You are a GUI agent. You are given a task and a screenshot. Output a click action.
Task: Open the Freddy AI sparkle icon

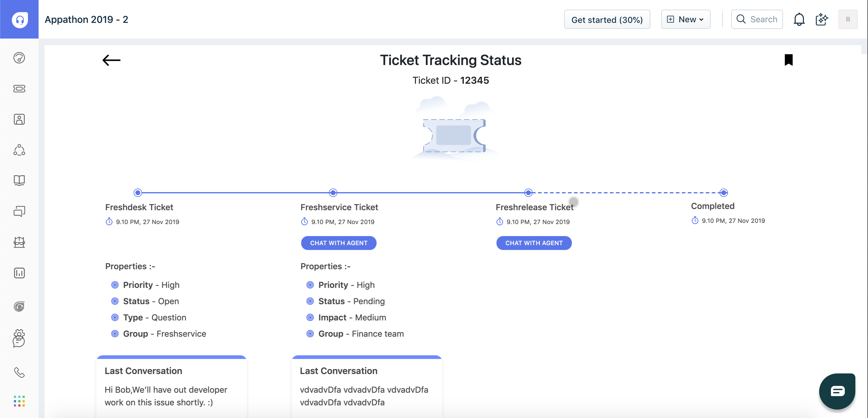pos(822,20)
